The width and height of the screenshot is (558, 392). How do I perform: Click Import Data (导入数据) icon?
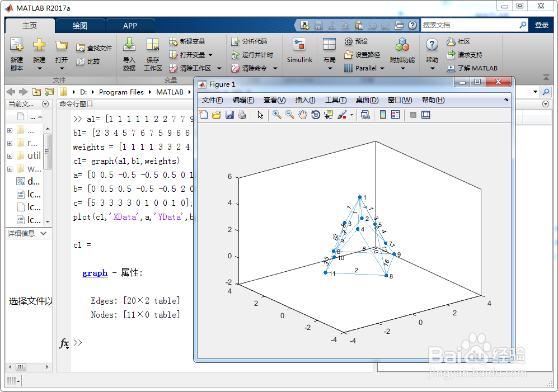129,45
